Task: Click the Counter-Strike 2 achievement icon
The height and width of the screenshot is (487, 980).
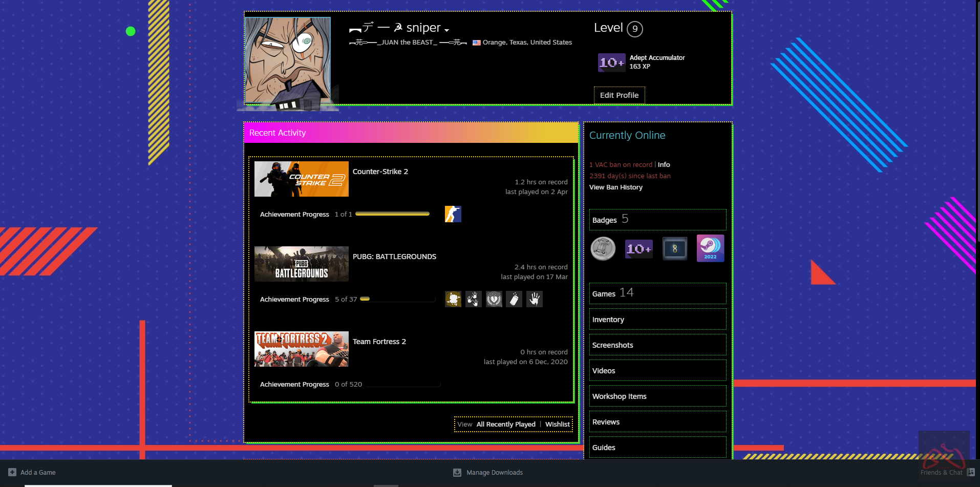Action: pyautogui.click(x=453, y=214)
